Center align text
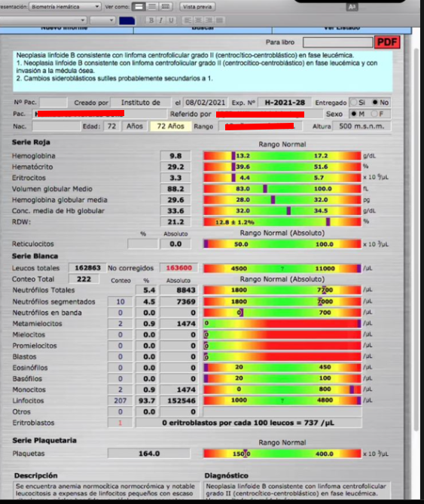 coord(198,20)
